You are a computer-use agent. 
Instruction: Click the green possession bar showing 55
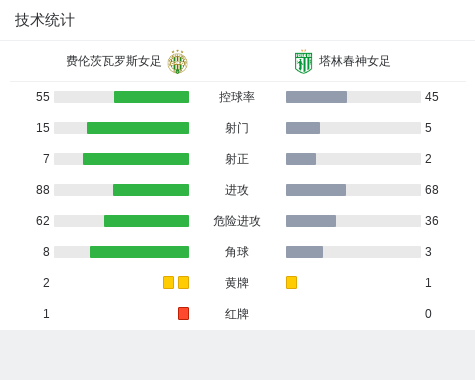point(151,97)
